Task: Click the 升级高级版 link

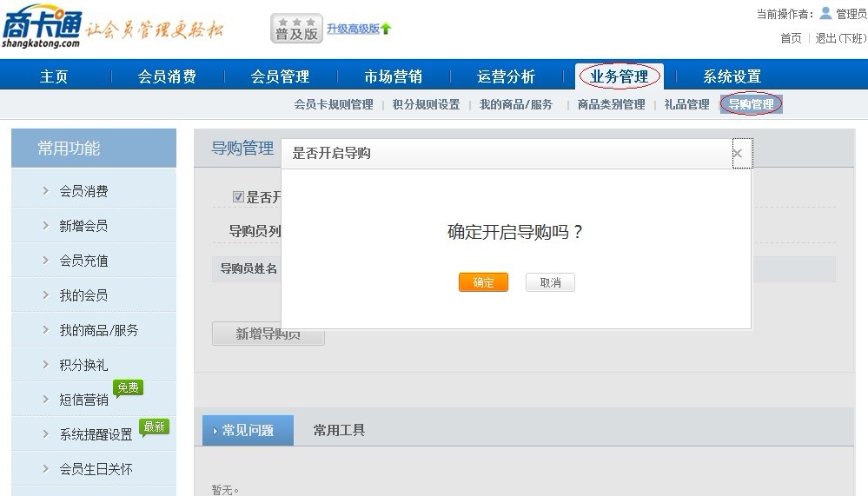Action: (353, 29)
